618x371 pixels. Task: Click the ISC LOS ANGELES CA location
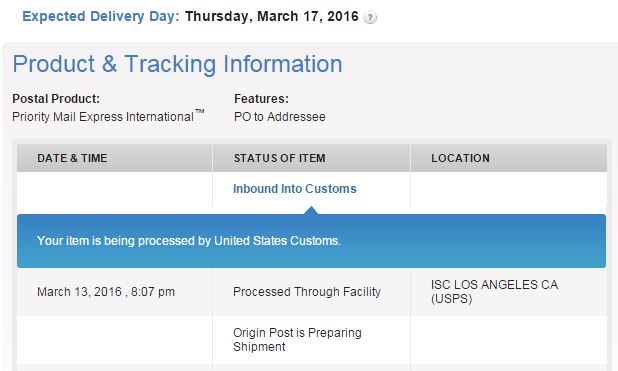point(494,292)
